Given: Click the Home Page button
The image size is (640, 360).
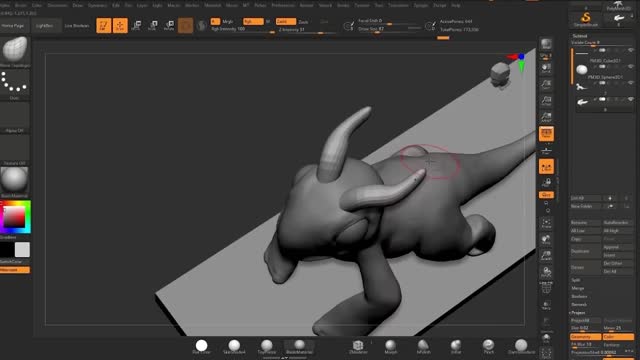Looking at the screenshot, I should coord(13,25).
